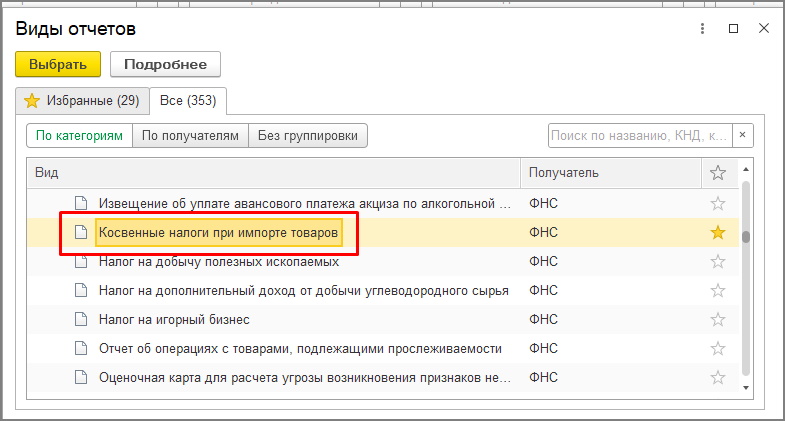785x421 pixels.
Task: Click document icon of Налог на игорный бизнес
Action: (x=81, y=319)
